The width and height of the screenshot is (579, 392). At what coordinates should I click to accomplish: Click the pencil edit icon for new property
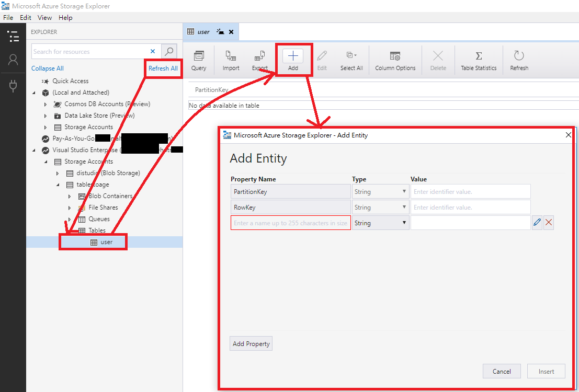[537, 222]
